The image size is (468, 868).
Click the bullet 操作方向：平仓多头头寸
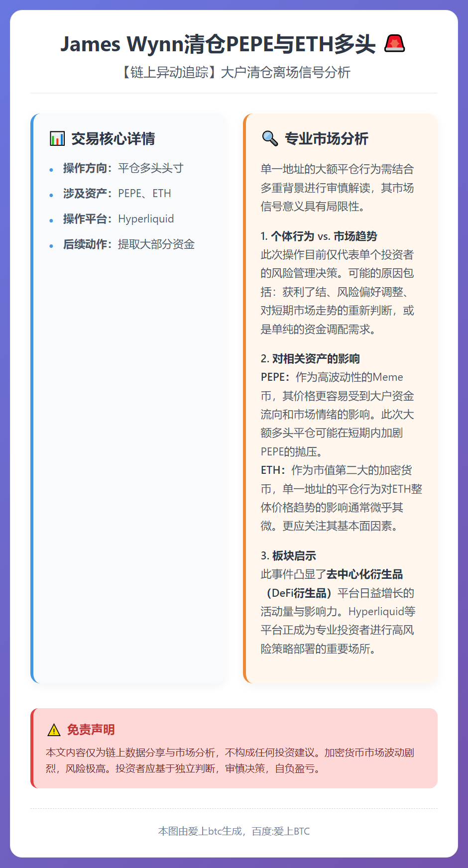click(x=123, y=168)
